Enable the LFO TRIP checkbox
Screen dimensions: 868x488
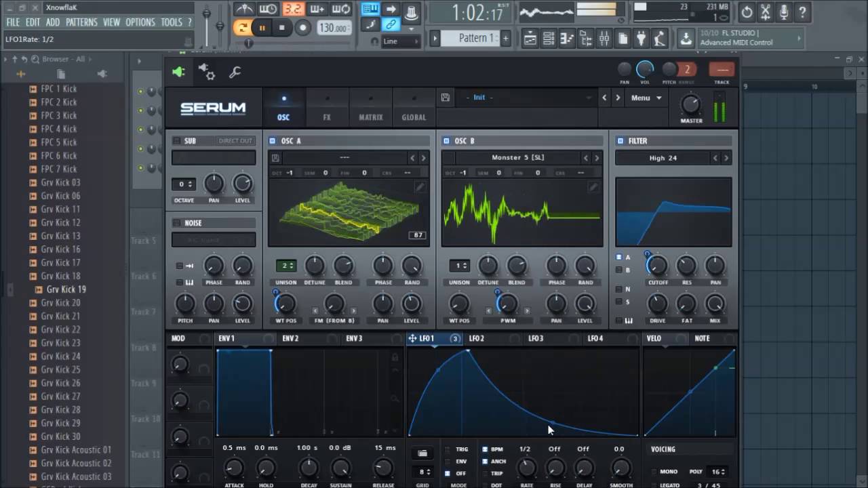point(485,473)
